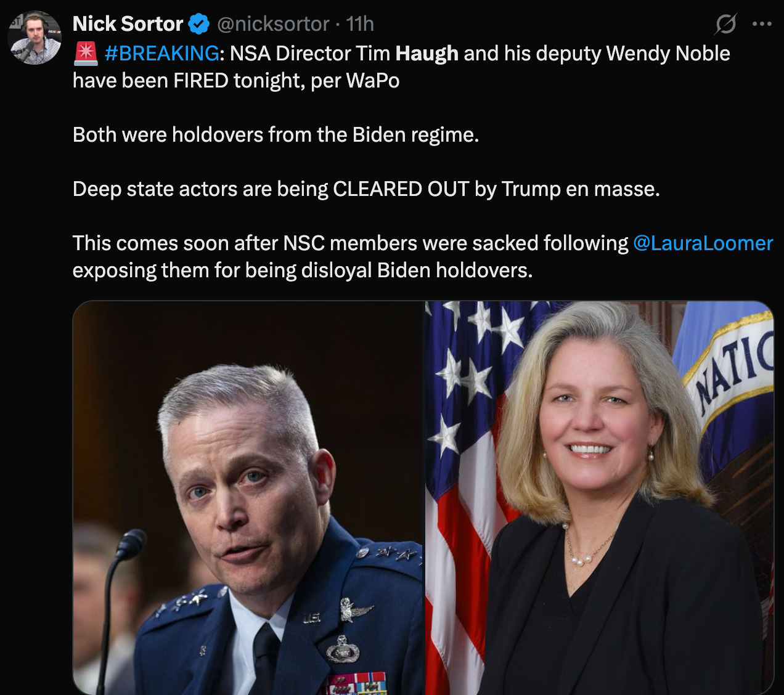Click the red siren emoji
Screen dimensions: 784x695
tap(85, 54)
